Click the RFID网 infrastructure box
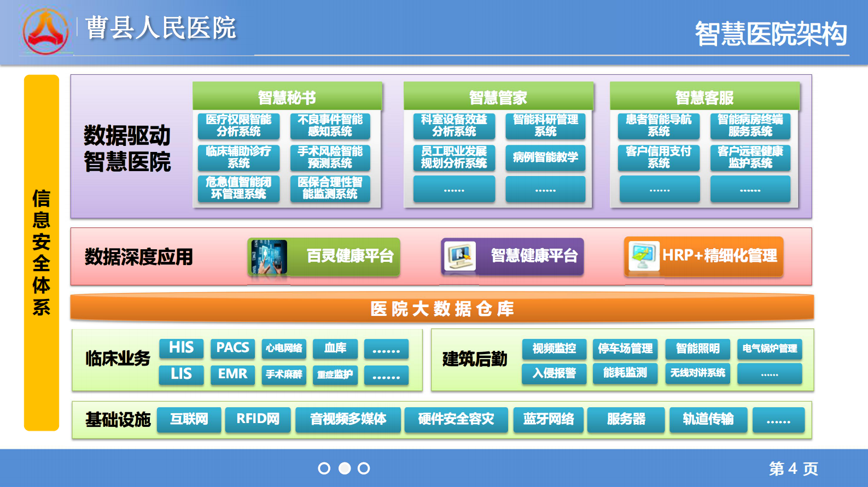 [258, 419]
